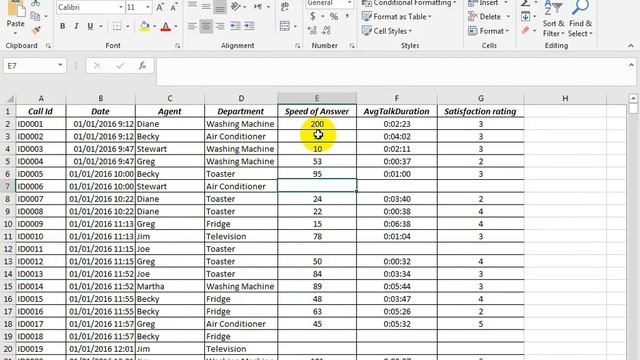Align text right
640x360 pixels.
pos(220,27)
